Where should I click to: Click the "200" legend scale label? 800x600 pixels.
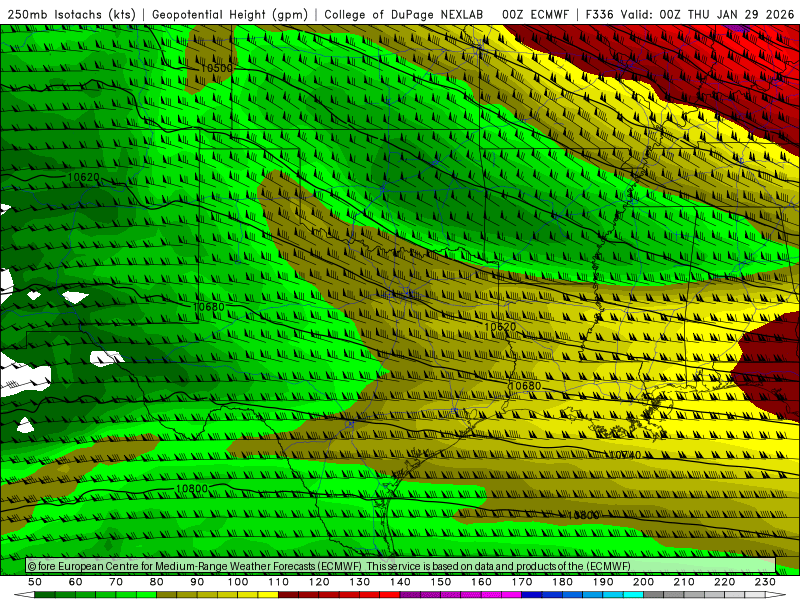643,582
